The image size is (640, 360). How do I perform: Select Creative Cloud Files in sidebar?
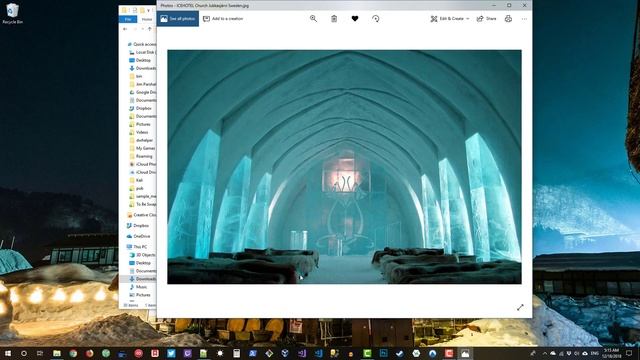(142, 215)
